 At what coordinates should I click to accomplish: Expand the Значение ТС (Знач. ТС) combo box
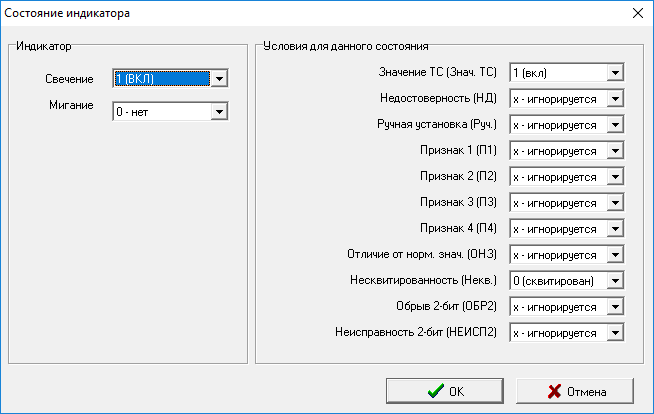click(x=616, y=73)
